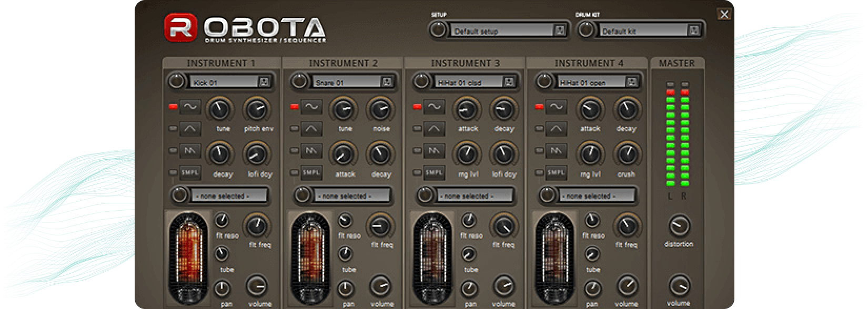Select the sawtooth wave button in Instrument 2
Image resolution: width=868 pixels, height=309 pixels.
point(311,150)
